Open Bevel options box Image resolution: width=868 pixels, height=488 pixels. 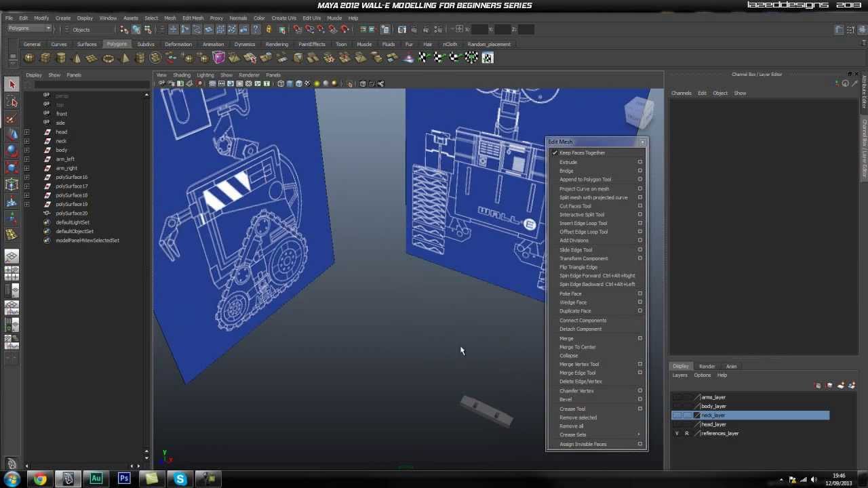click(x=640, y=399)
